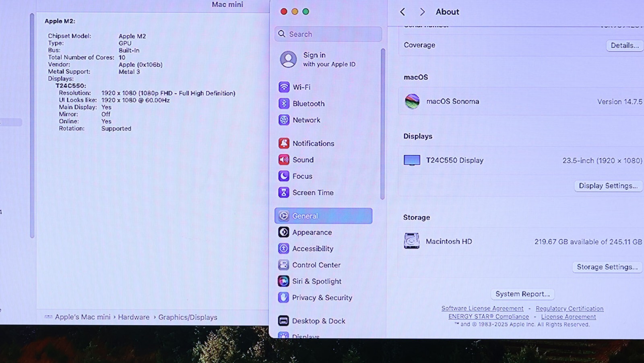Open Notifications bell icon
644x363 pixels.
pos(284,143)
